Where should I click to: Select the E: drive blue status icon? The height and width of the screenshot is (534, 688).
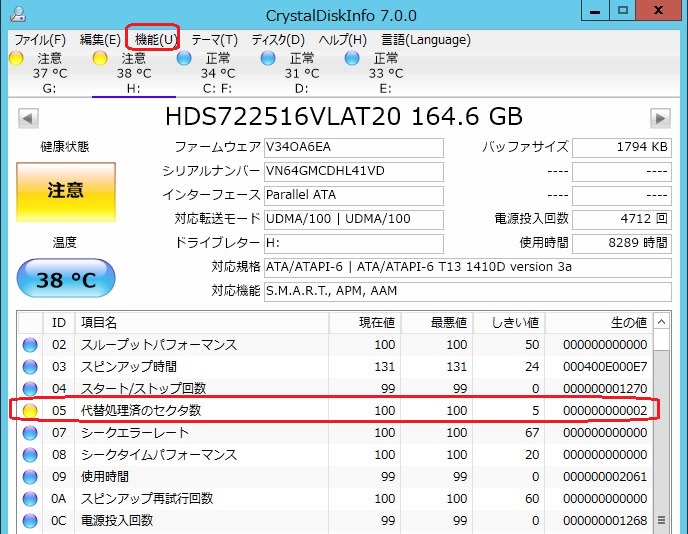(352, 58)
